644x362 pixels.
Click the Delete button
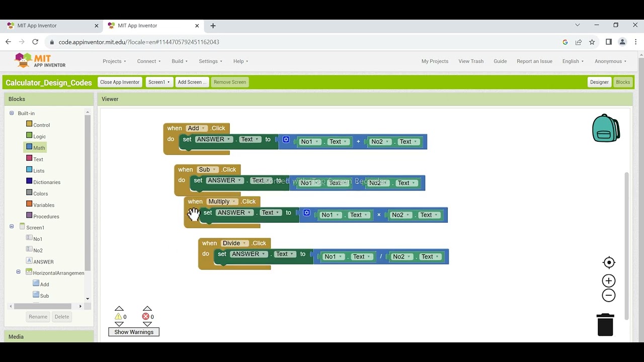[62, 317]
